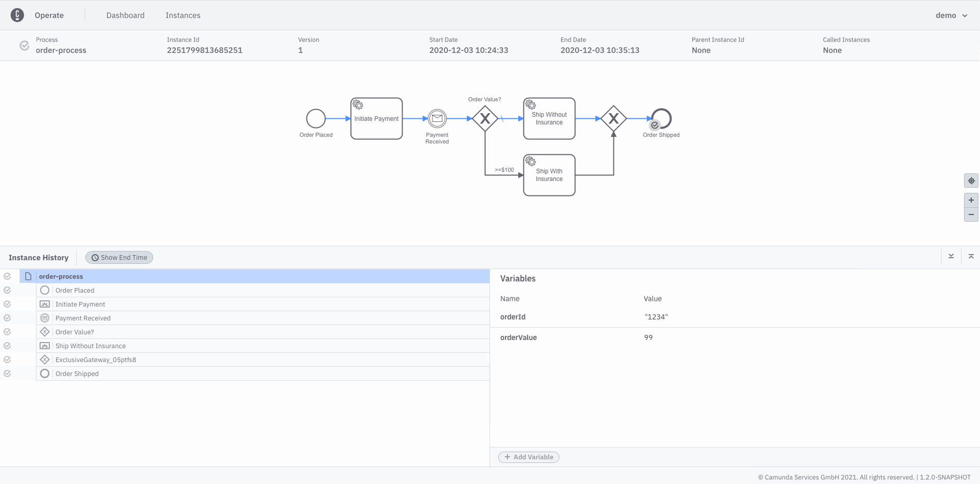Viewport: 980px width, 484px height.
Task: Click the scroll-to-bottom icon in Instance History
Action: 951,256
